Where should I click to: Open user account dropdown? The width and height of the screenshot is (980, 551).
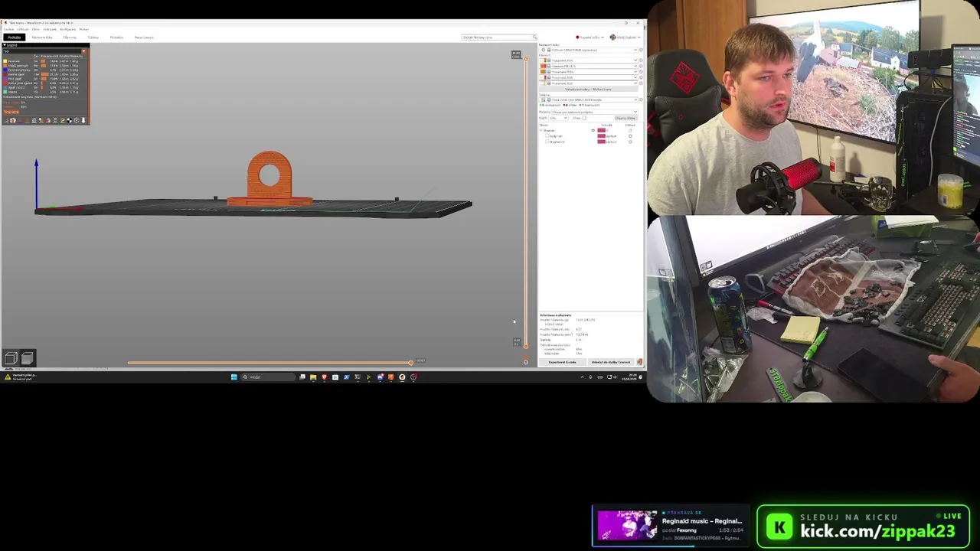(626, 37)
